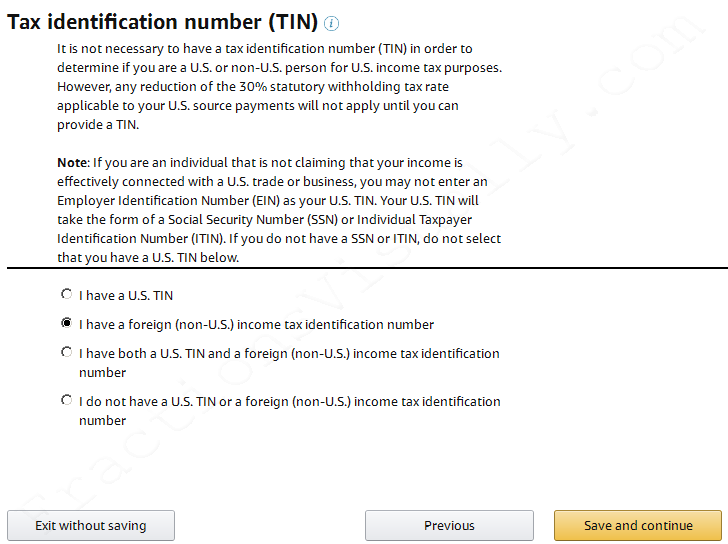Select the foreign income tax identification radio button
Screen dimensions: 728x544
(67, 323)
